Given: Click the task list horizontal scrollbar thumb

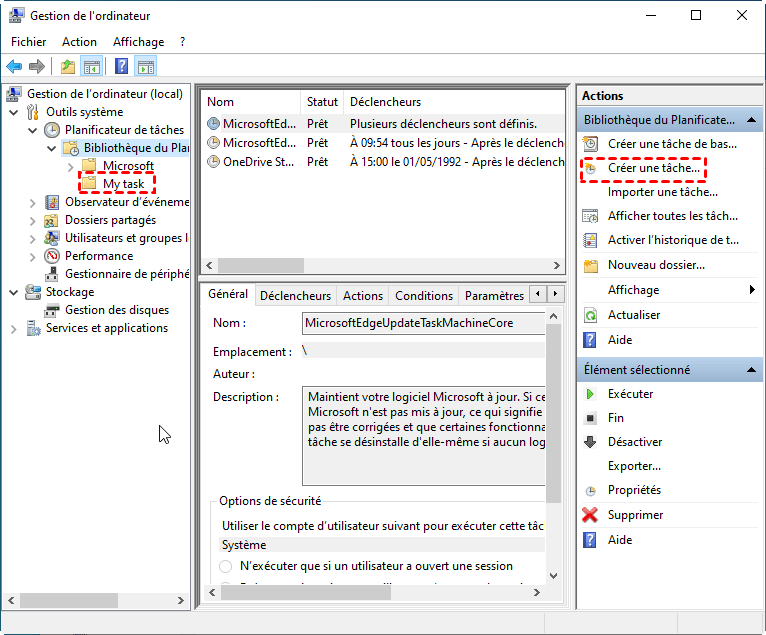Looking at the screenshot, I should pos(261,265).
